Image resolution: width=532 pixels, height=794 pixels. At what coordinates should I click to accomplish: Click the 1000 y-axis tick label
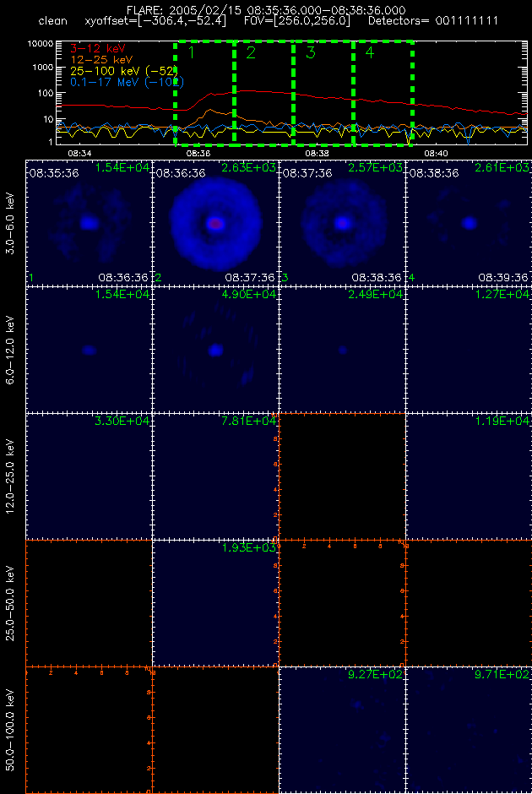(x=44, y=68)
